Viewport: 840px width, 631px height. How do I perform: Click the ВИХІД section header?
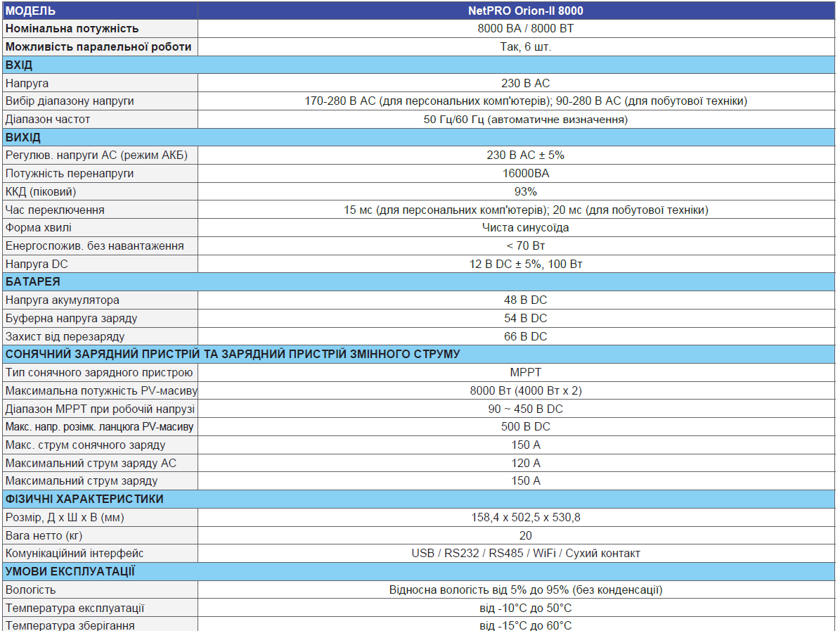[x=23, y=137]
